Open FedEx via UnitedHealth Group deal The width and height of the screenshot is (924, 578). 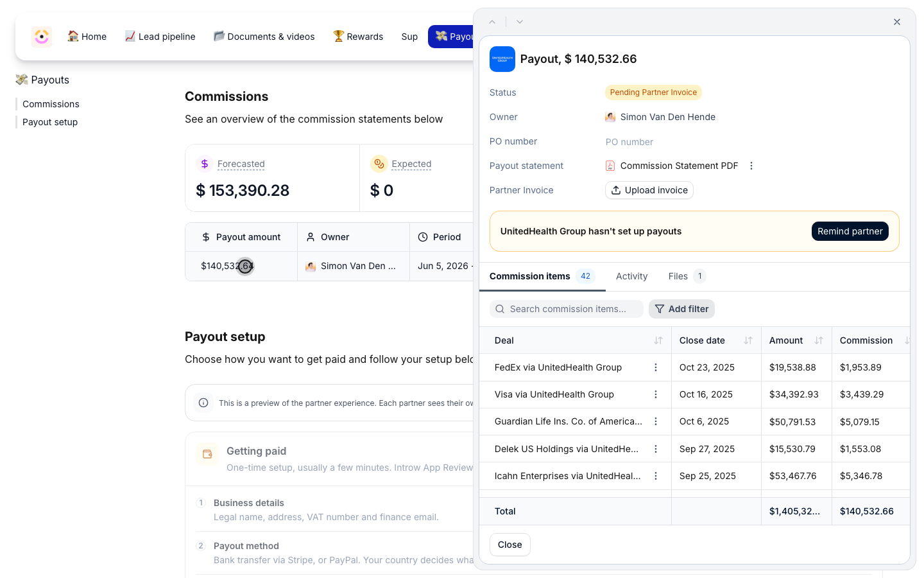558,367
